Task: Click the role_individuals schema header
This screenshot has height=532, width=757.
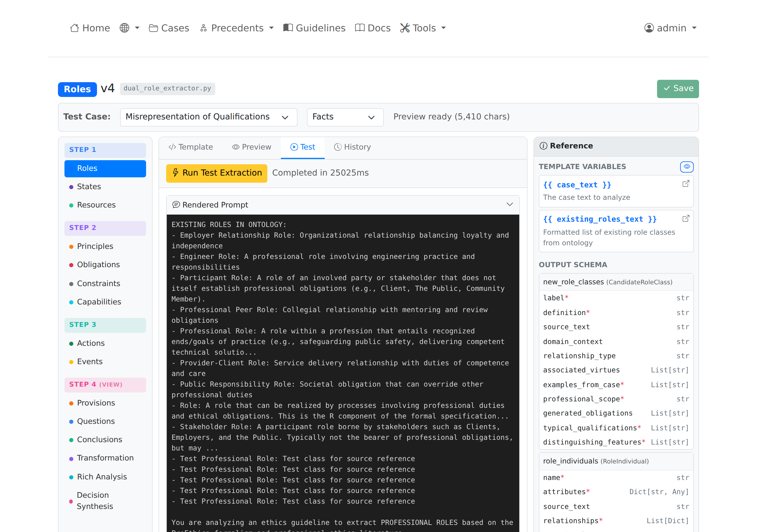Action: pyautogui.click(x=616, y=461)
